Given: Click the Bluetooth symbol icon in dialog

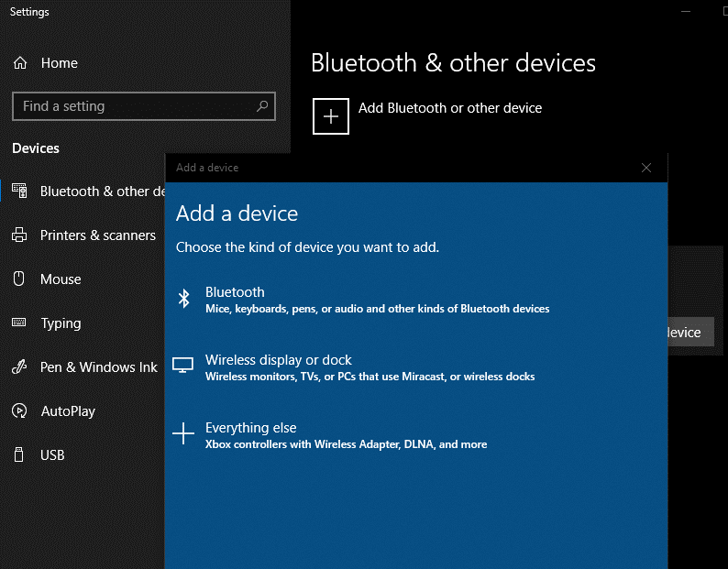Looking at the screenshot, I should pos(184,299).
